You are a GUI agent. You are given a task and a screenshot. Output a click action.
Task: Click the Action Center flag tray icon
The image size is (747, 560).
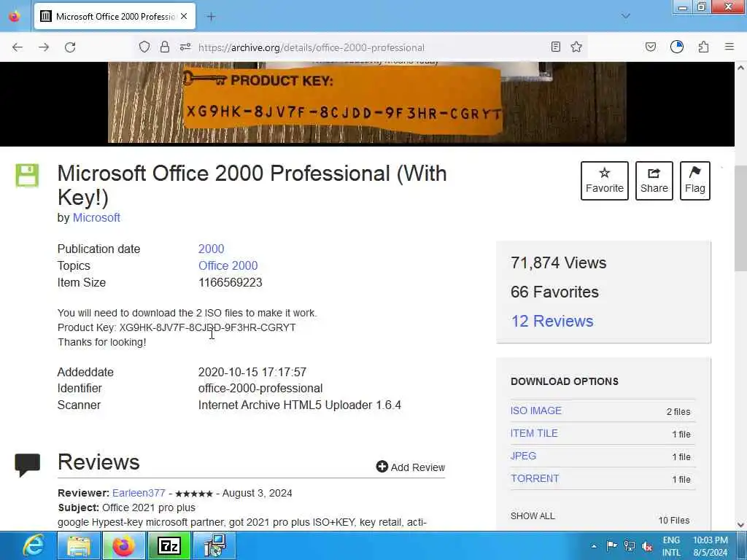pyautogui.click(x=612, y=545)
